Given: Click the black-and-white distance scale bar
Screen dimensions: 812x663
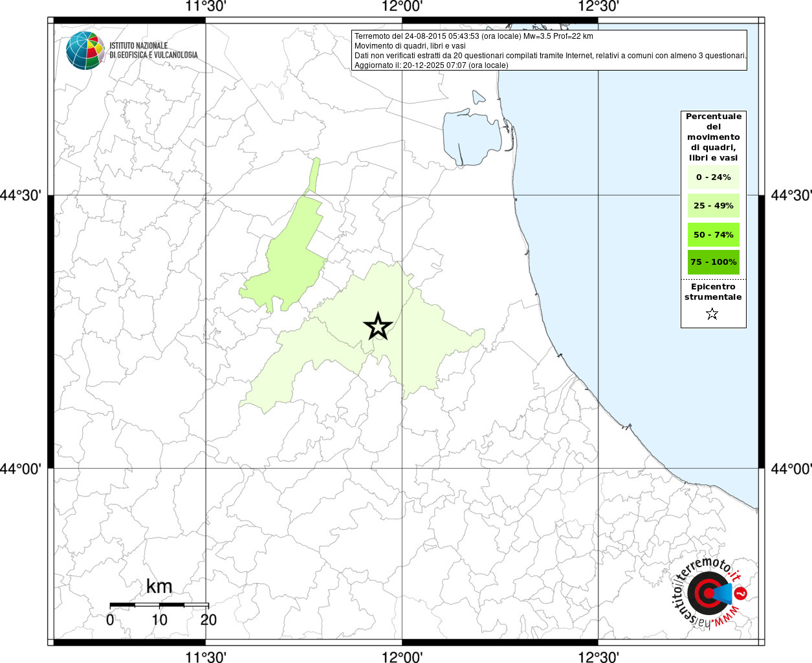Looking at the screenshot, I should (x=159, y=605).
